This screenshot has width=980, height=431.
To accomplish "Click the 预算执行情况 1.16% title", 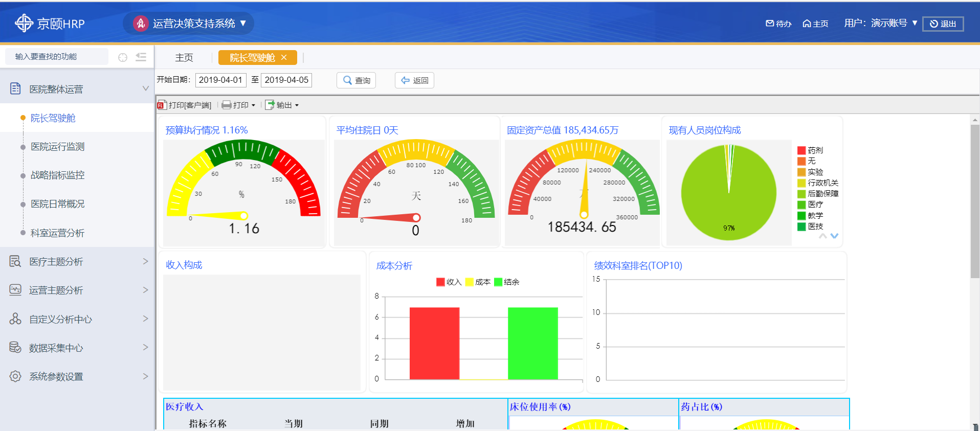I will pyautogui.click(x=207, y=130).
